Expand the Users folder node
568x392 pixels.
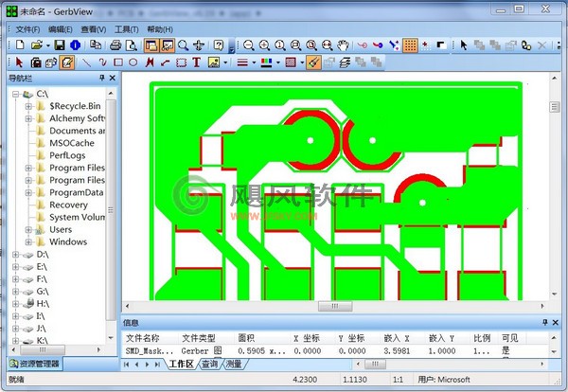28,230
